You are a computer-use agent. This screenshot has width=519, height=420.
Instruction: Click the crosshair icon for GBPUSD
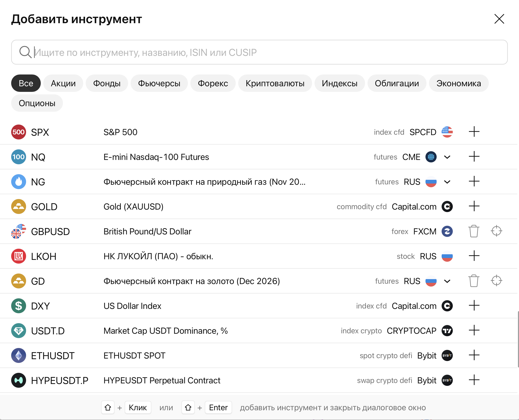(496, 231)
